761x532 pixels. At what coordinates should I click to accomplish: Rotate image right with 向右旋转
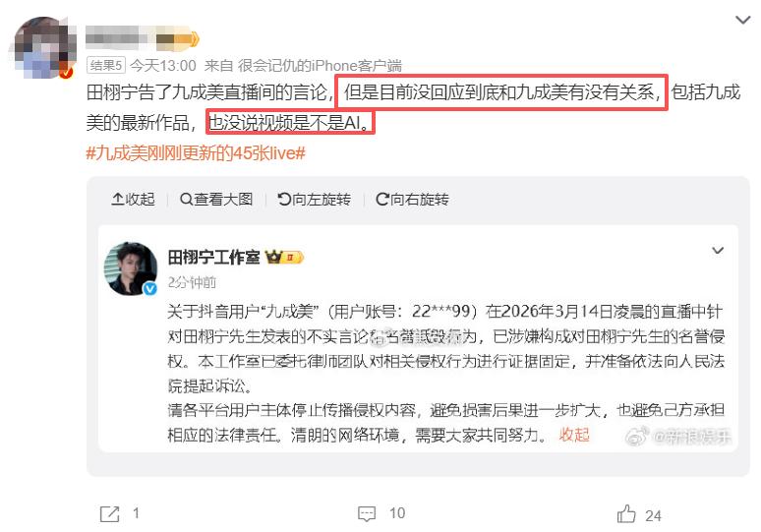(412, 199)
